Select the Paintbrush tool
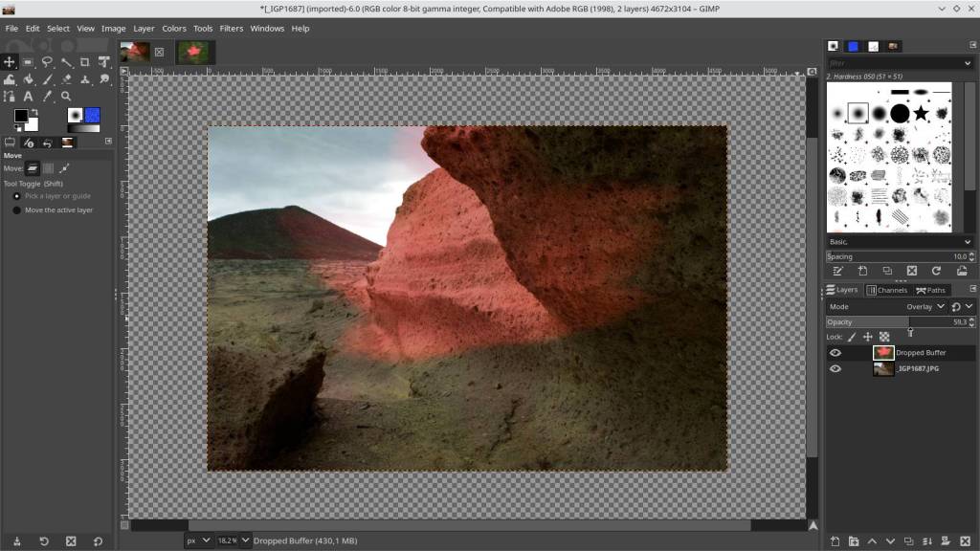The width and height of the screenshot is (980, 551). point(47,79)
